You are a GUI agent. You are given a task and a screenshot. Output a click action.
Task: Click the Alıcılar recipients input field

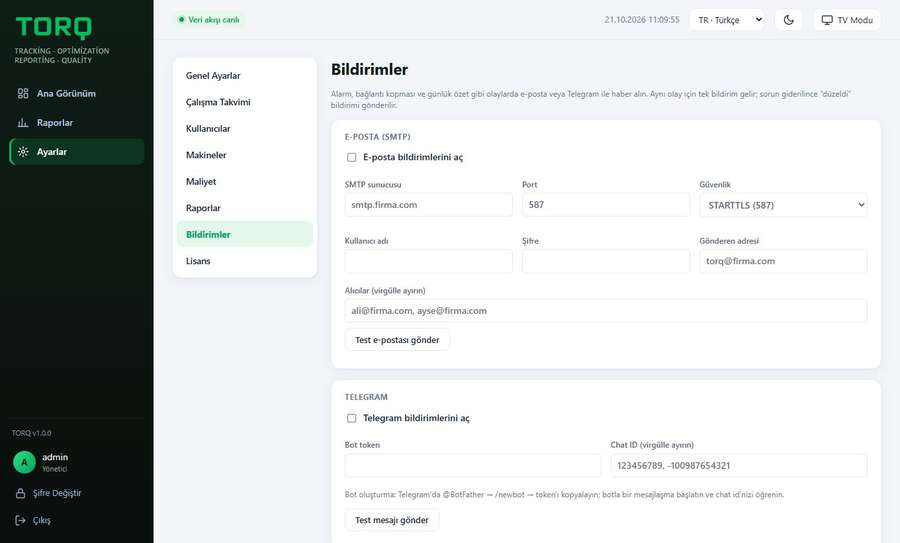click(x=606, y=311)
